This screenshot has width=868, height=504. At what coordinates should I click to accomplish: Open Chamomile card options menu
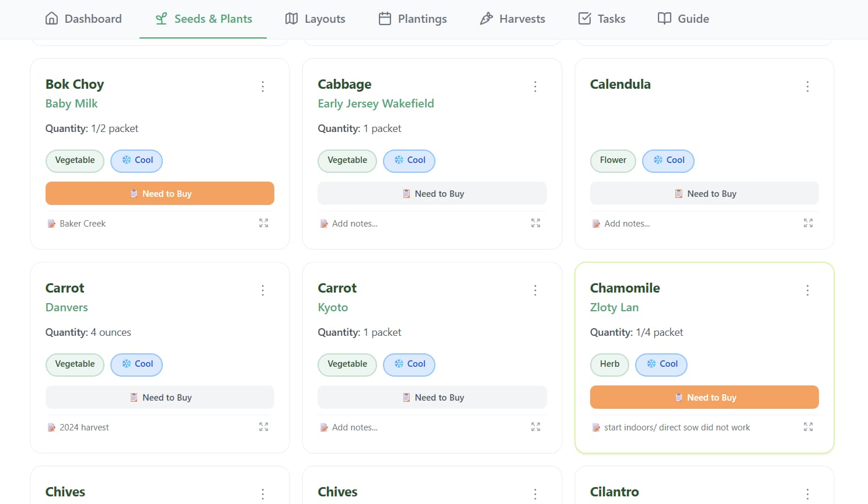tap(808, 290)
